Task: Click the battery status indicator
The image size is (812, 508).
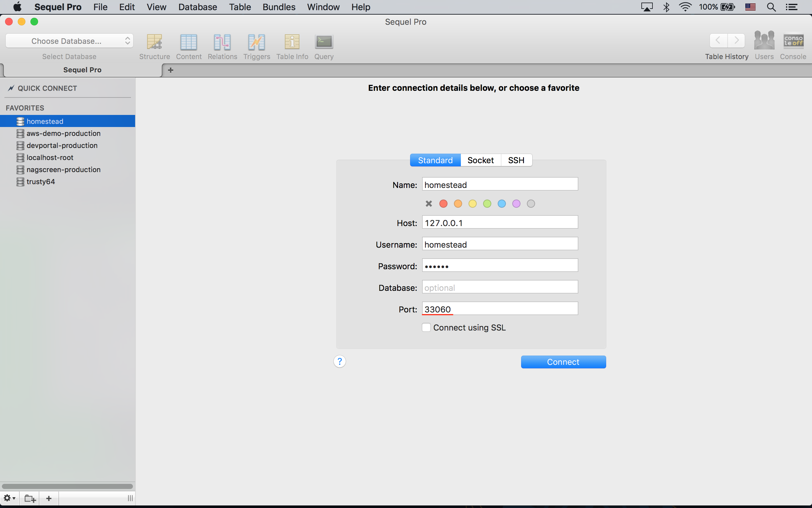Action: coord(717,7)
